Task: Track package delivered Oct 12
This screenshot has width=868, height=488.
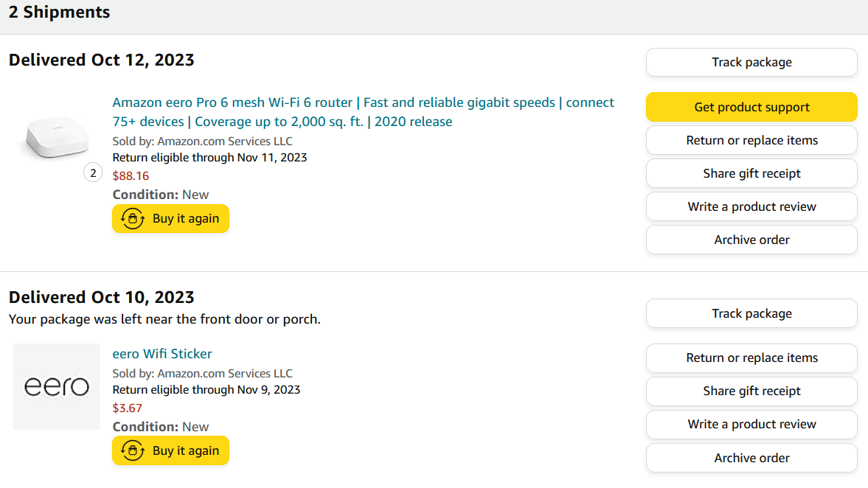Action: coord(751,62)
